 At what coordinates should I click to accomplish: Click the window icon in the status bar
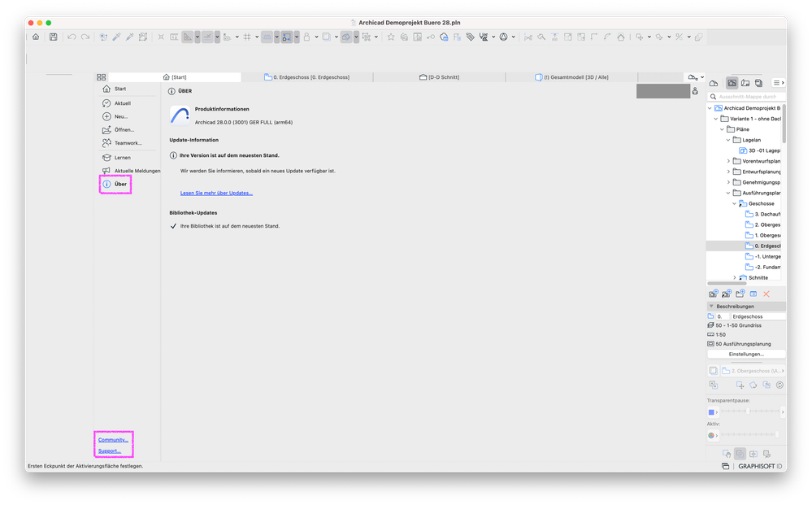(726, 466)
